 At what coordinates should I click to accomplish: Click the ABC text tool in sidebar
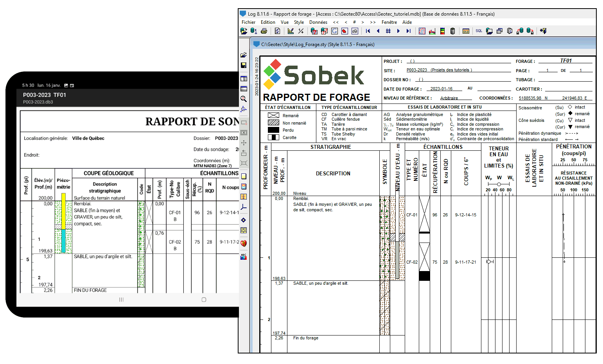[244, 257]
